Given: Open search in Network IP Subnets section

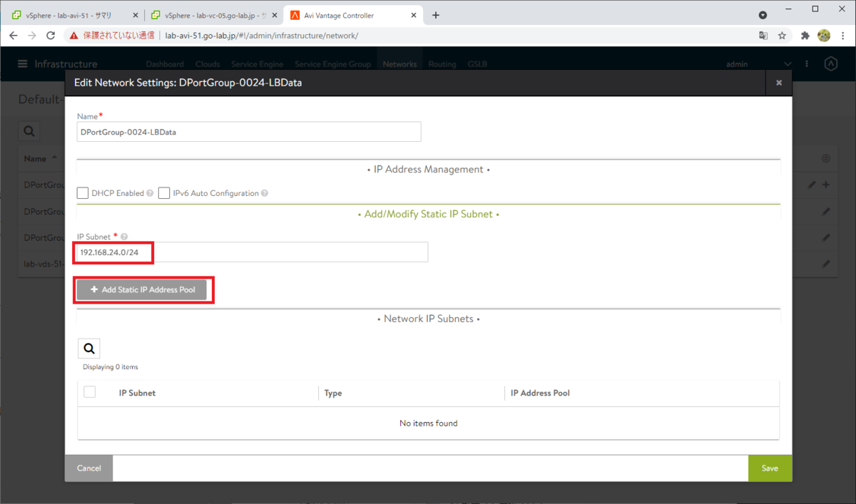Looking at the screenshot, I should coord(89,348).
